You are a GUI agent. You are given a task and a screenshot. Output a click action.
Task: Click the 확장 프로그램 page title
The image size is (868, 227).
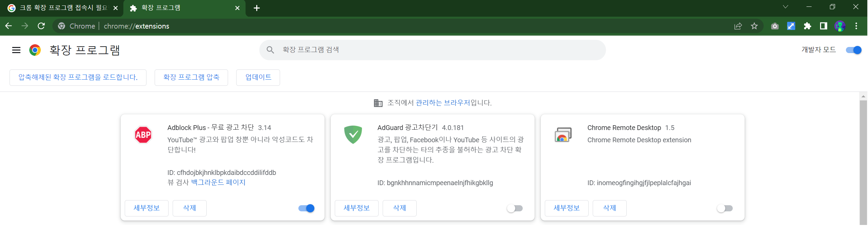tap(85, 50)
